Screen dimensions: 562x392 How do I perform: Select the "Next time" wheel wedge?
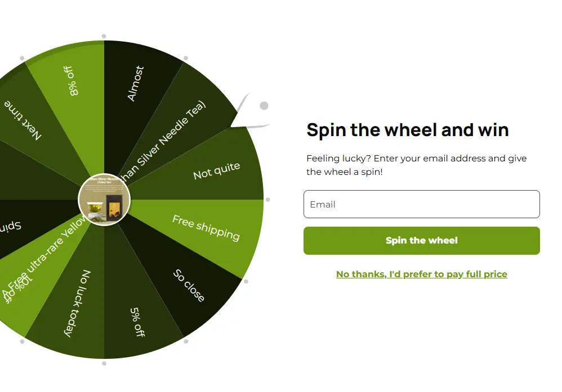25,121
